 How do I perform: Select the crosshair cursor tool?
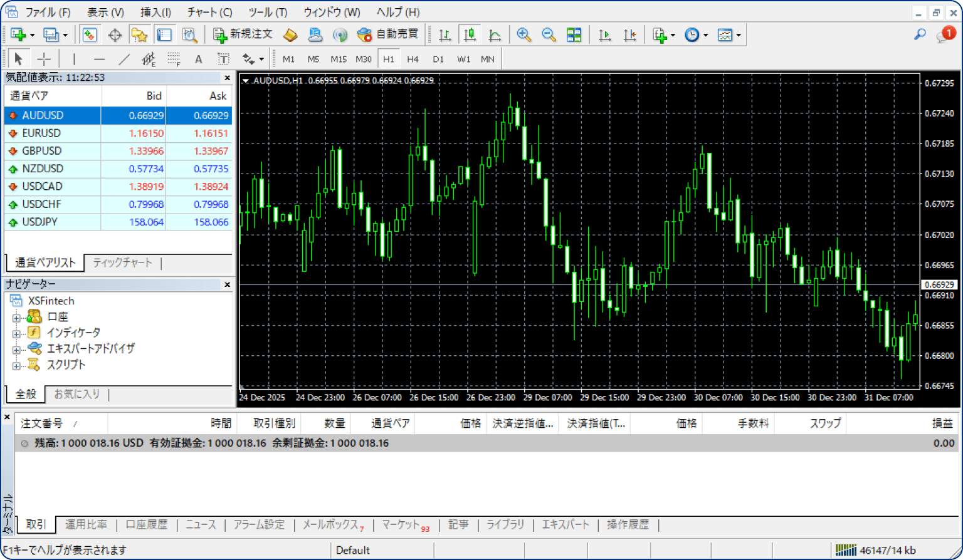point(44,60)
